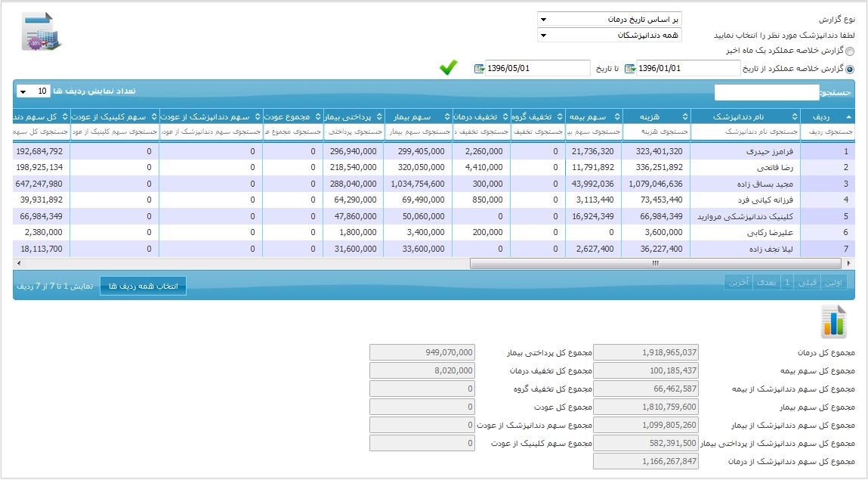
Task: Click انتخاب همه ردیف ها button
Action: [x=143, y=286]
